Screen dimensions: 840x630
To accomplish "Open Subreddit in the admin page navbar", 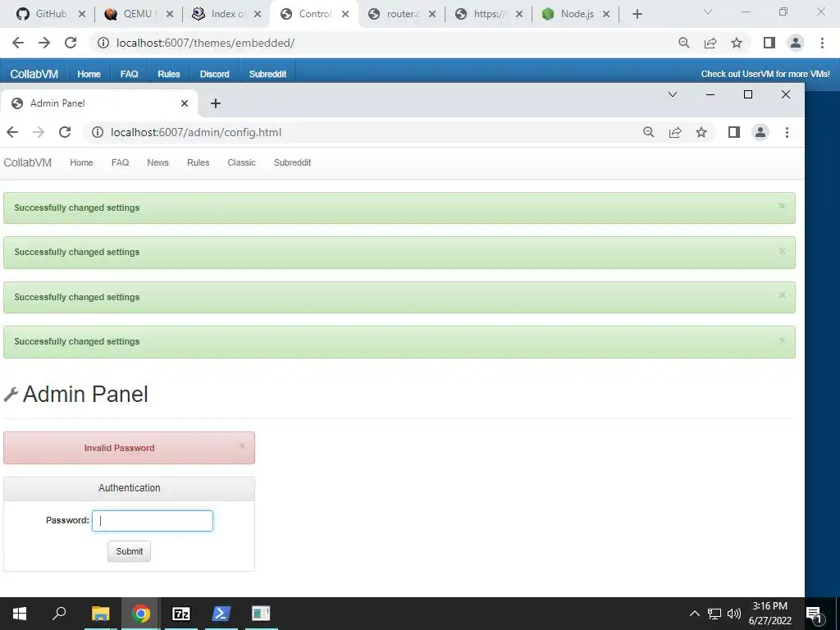I will 292,163.
